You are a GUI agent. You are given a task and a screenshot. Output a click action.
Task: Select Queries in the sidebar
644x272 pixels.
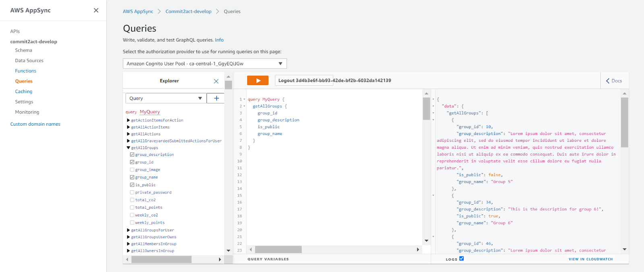coord(24,81)
